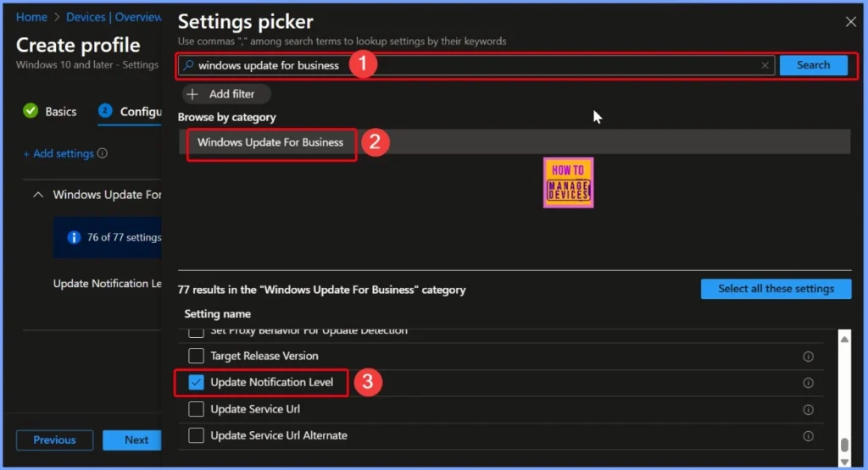Click the Update Notification Level setting in profile
Viewport: 868px width, 470px height.
point(108,284)
